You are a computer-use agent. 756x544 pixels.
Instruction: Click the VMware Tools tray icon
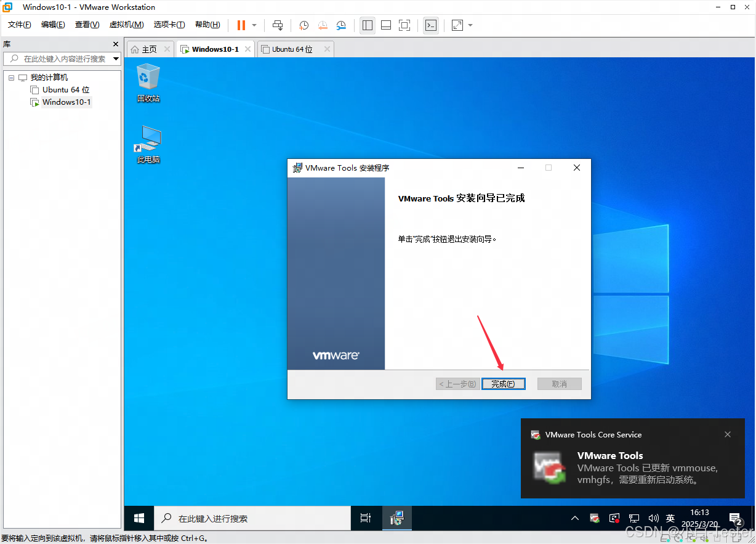coord(595,518)
